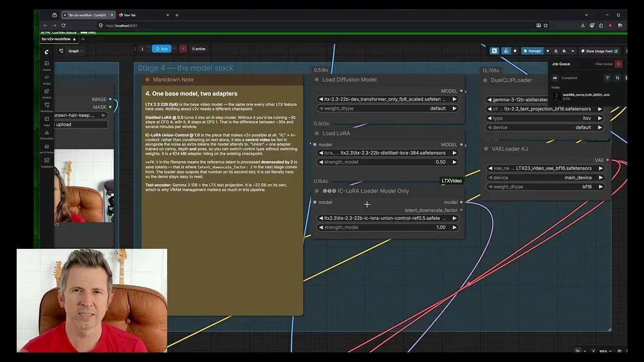Click the batch count number field showing 1
Screen dimensions: 644x362
tap(142, 49)
